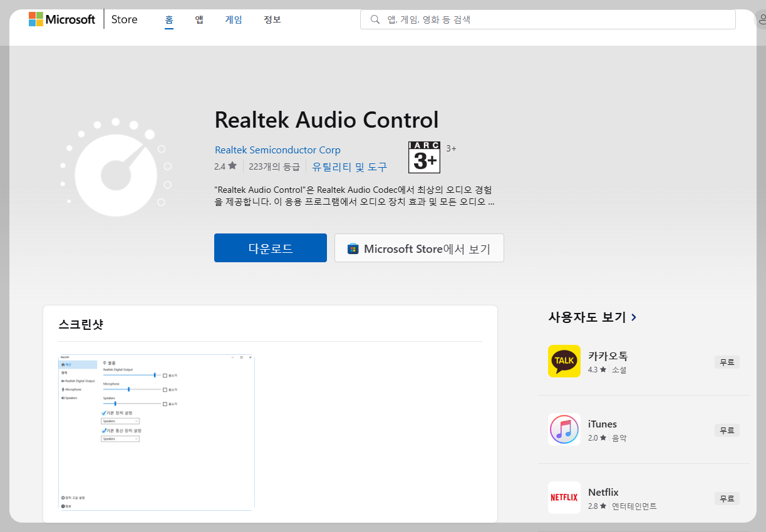Click the Store bag icon in view button
766x532 pixels.
click(x=353, y=248)
